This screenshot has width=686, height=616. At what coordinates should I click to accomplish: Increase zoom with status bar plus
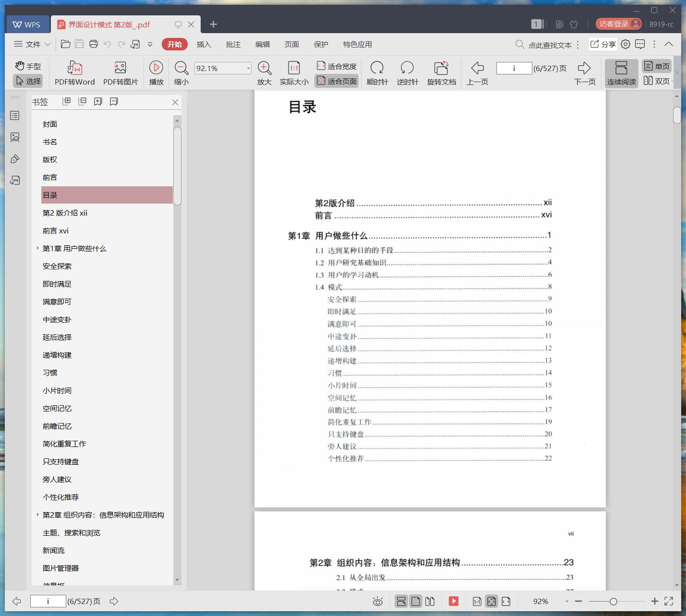(x=654, y=601)
